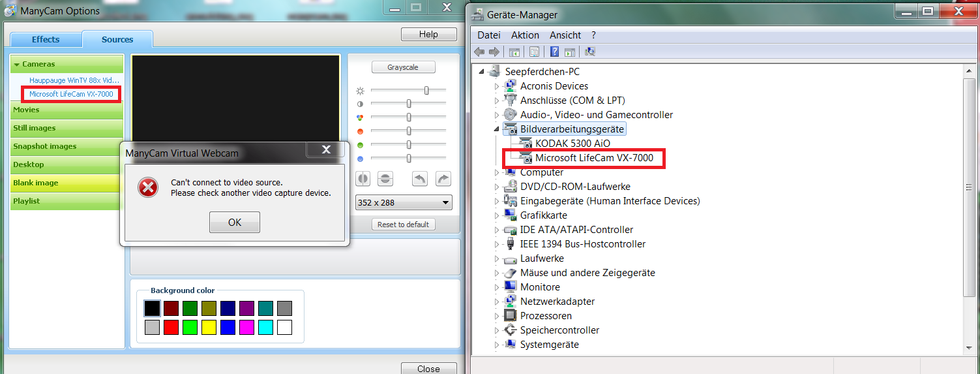The image size is (980, 374).
Task: Expand Acronis Devices node
Action: pyautogui.click(x=497, y=86)
